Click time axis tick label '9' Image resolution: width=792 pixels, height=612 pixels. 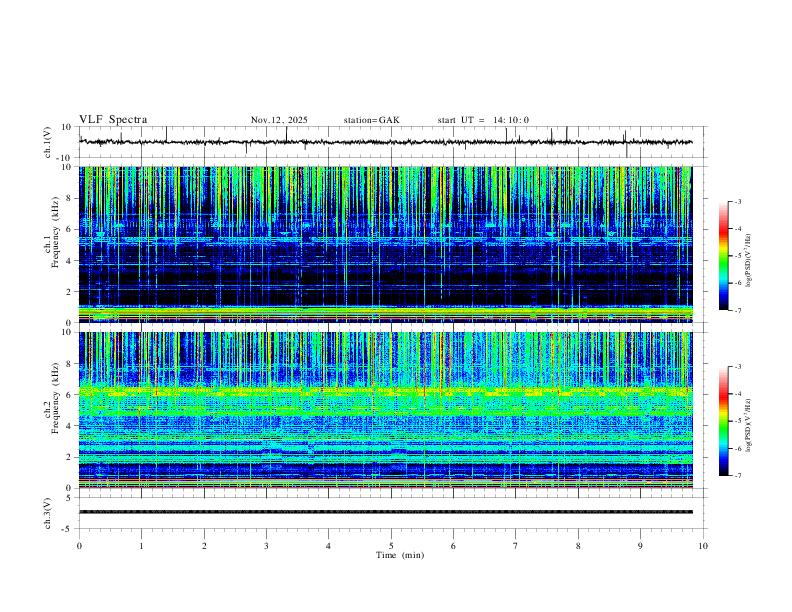tap(640, 546)
